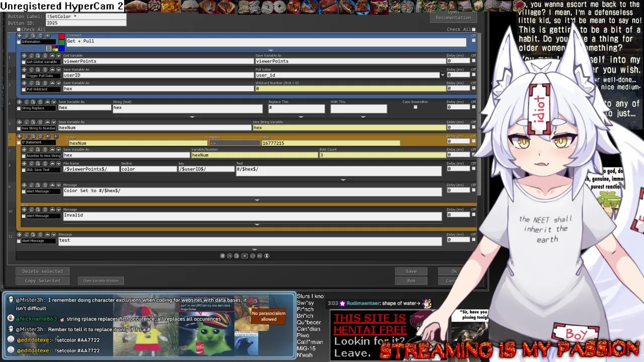
Task: Click trash icon on 'test' alert message row
Action: (40, 234)
